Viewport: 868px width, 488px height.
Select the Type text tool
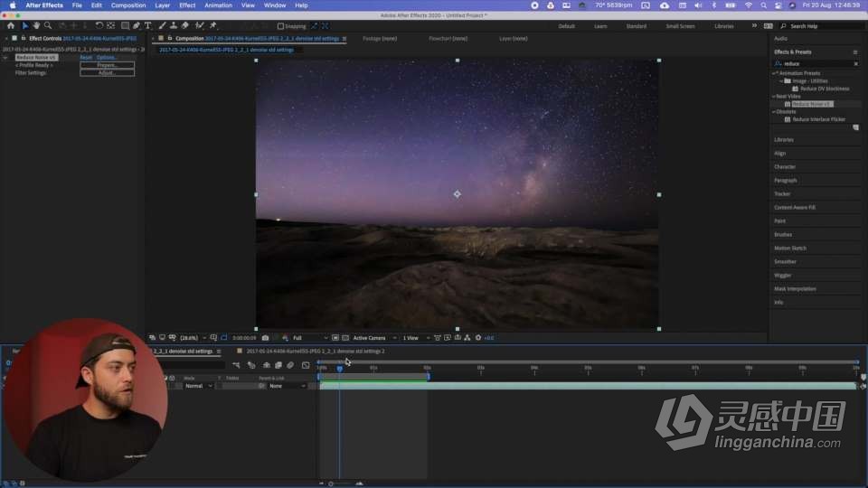(x=147, y=26)
